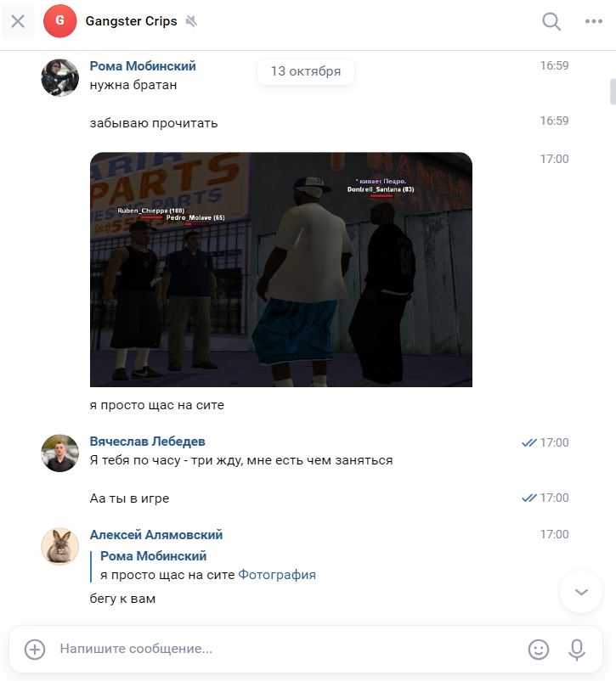Open the three-dot chat actions menu

pos(593,21)
